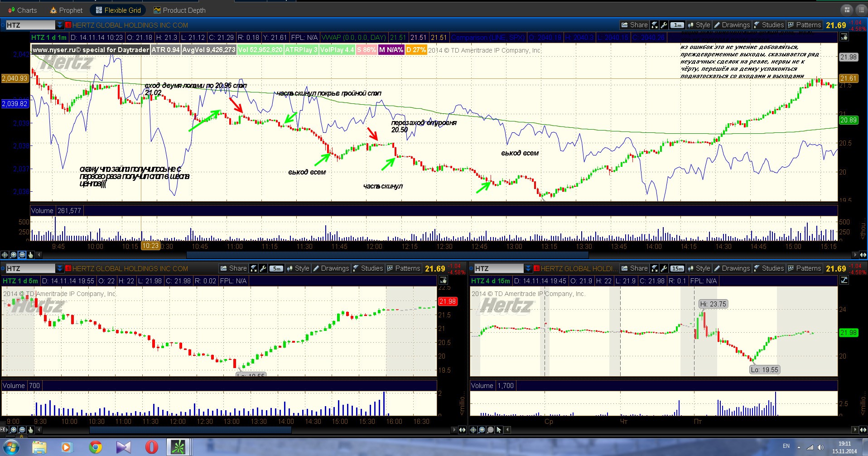Zoom in on the 15m chart
This screenshot has height=456, width=868.
coord(482,430)
